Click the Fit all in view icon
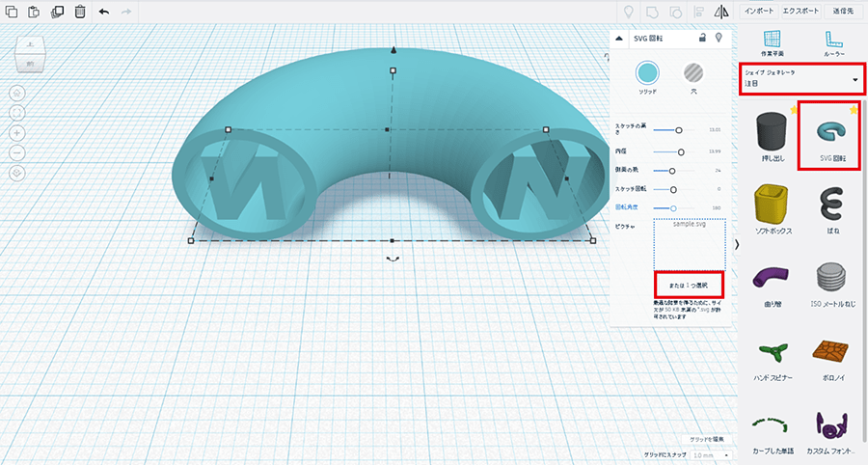 coord(17,113)
